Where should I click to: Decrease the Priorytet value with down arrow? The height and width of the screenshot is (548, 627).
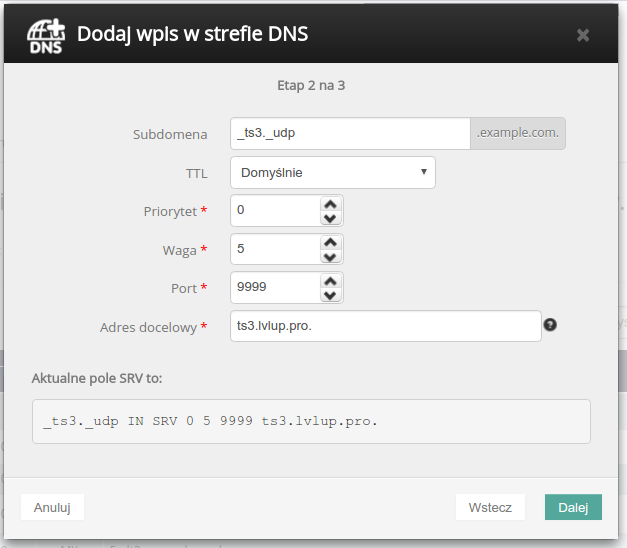tap(331, 218)
